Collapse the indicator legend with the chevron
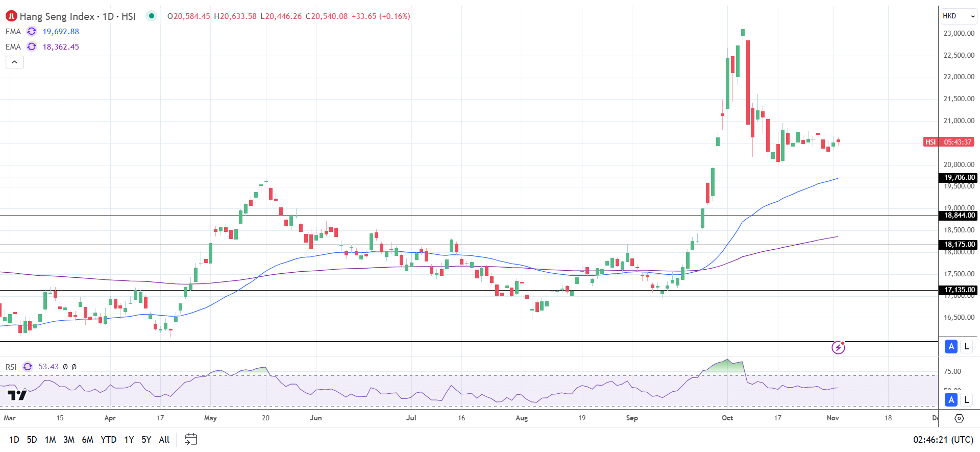 click(x=15, y=62)
